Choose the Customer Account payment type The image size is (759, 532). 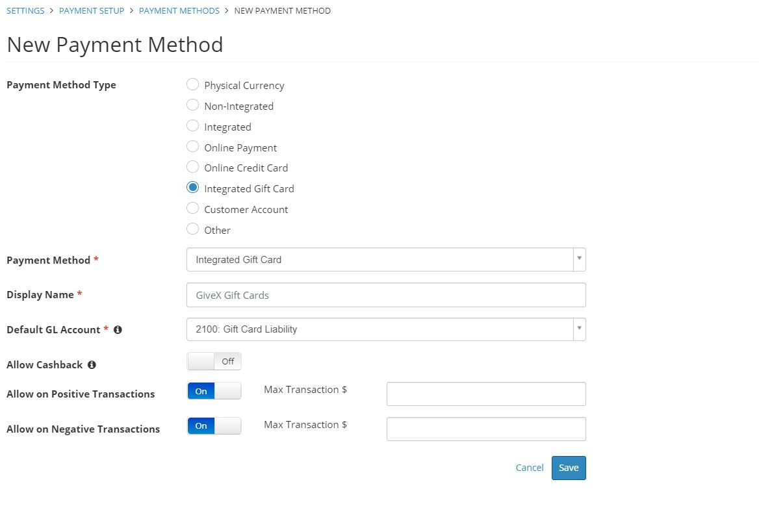click(x=192, y=208)
